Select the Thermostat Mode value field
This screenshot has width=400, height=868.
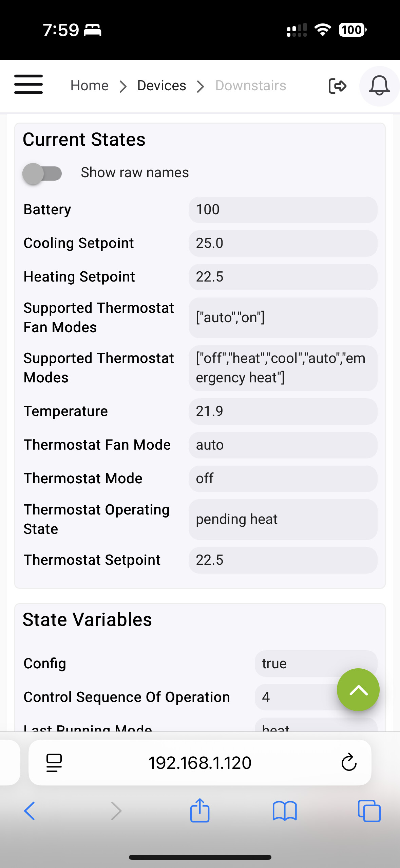pos(283,478)
